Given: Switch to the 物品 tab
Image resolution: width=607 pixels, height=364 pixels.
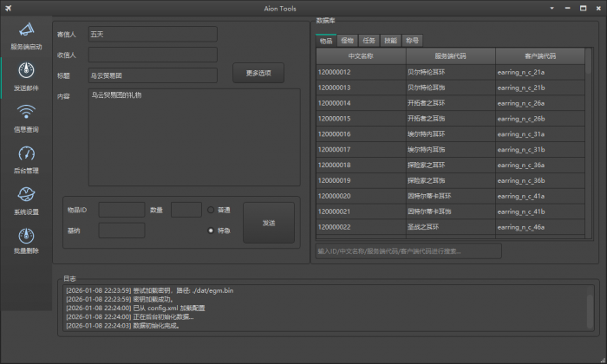Looking at the screenshot, I should tap(326, 41).
